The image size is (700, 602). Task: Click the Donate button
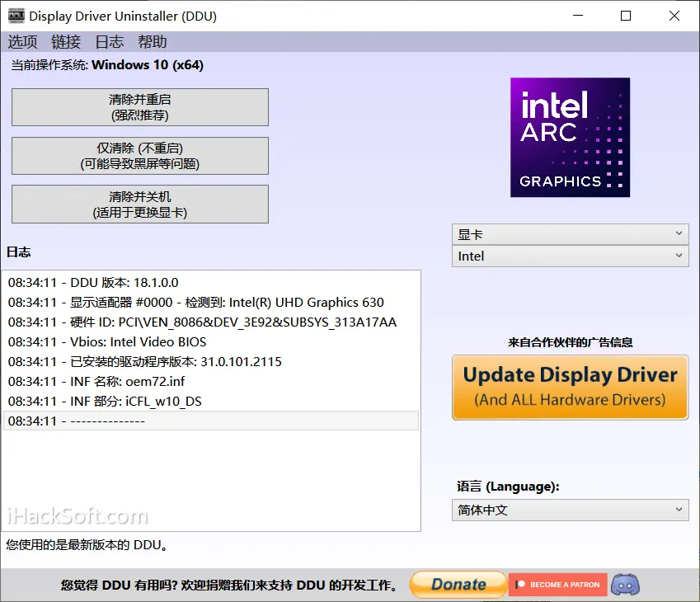458,585
